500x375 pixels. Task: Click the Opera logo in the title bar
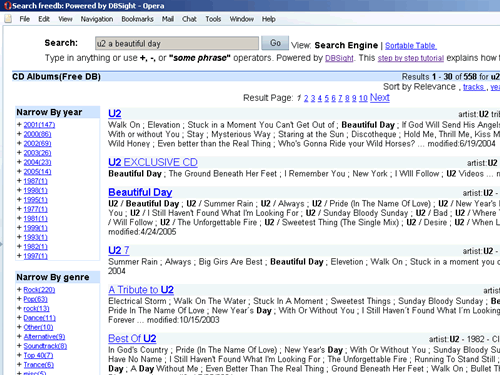[x=7, y=6]
